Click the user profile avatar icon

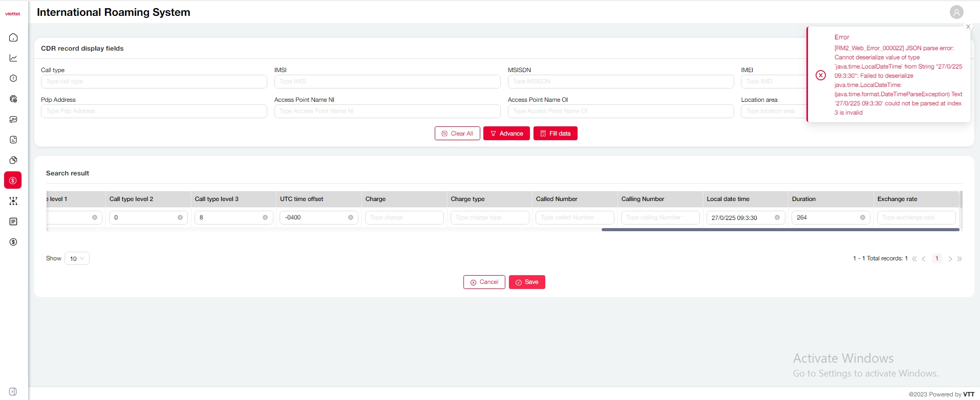pyautogui.click(x=956, y=12)
